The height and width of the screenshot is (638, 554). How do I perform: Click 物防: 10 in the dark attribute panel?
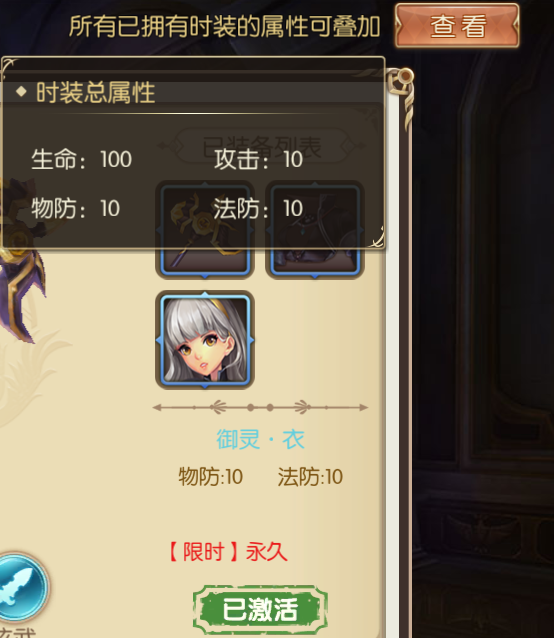coord(76,209)
